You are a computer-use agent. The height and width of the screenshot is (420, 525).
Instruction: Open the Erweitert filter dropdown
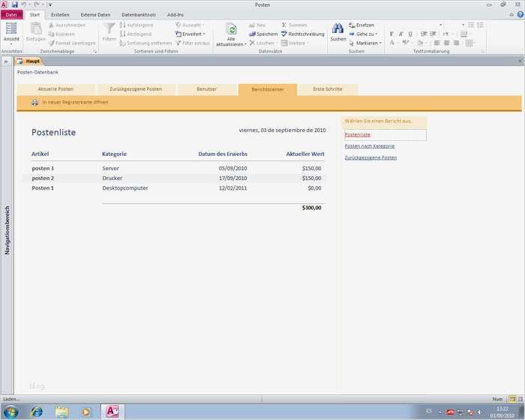point(193,34)
